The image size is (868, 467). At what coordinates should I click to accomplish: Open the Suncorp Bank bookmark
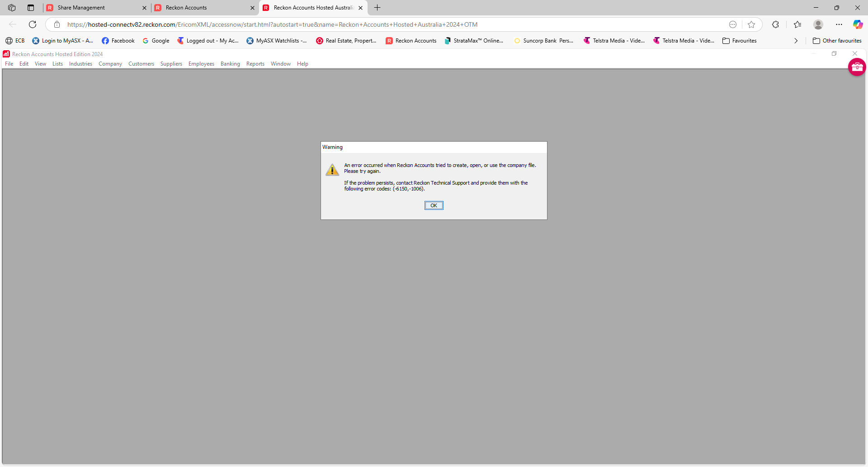click(x=544, y=41)
